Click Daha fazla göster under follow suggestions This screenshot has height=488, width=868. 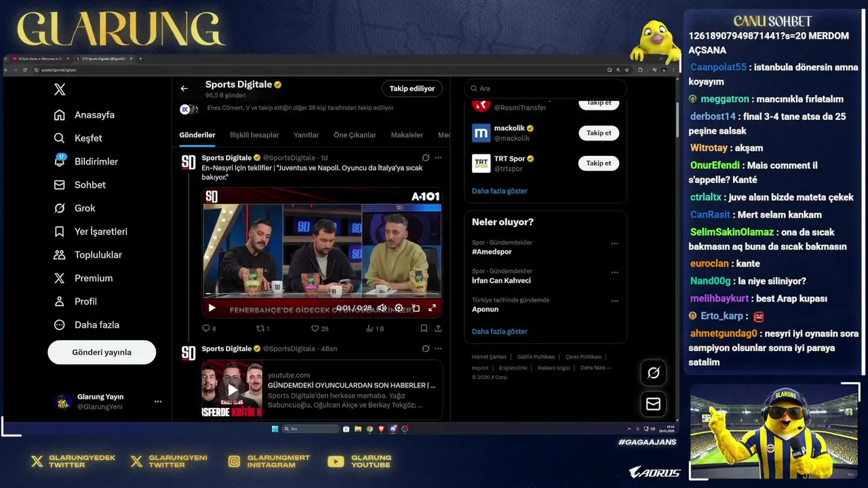tap(500, 191)
